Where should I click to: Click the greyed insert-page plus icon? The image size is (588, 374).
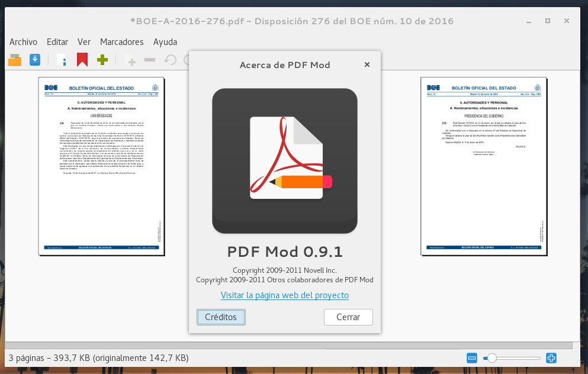point(130,60)
